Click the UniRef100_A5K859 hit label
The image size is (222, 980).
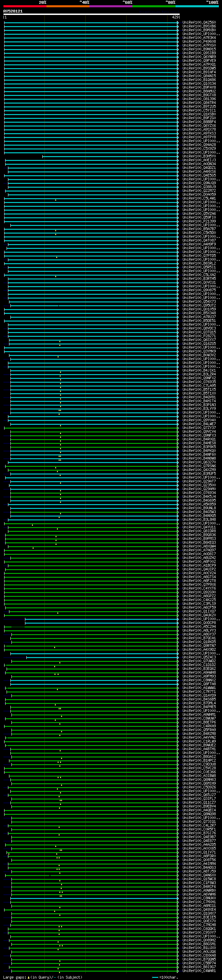click(x=199, y=504)
